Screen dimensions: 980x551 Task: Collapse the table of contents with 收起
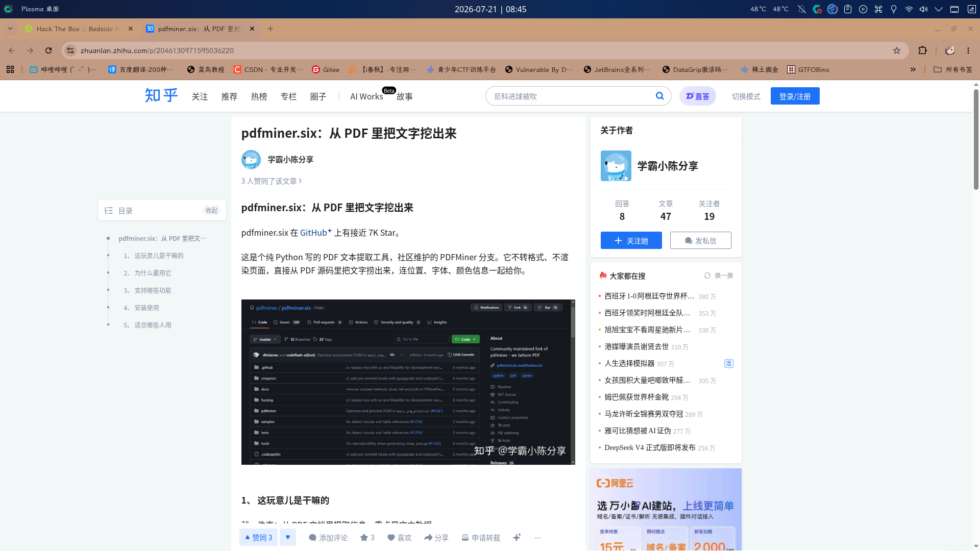click(x=211, y=210)
